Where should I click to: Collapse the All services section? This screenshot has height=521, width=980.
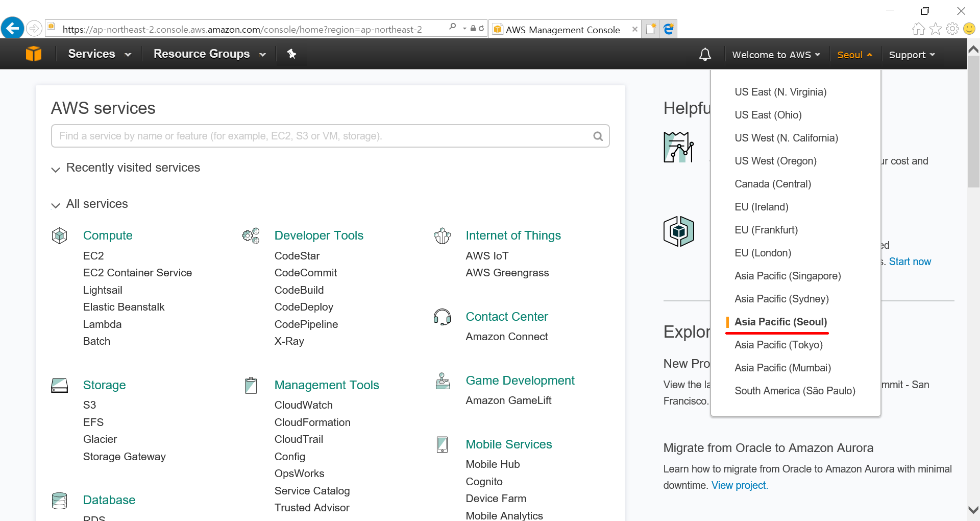[56, 205]
